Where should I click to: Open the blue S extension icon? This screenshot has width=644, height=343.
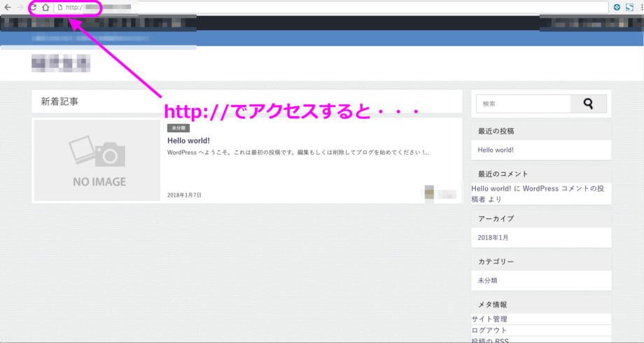coord(629,7)
